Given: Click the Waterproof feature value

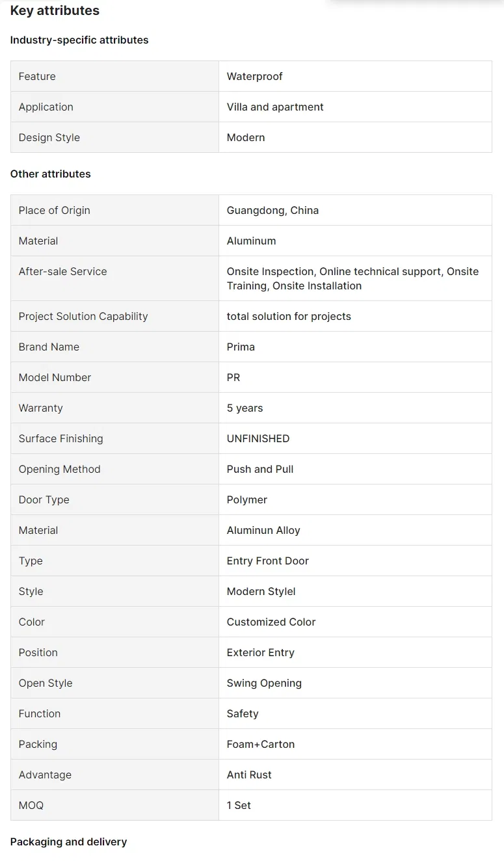Looking at the screenshot, I should point(254,76).
